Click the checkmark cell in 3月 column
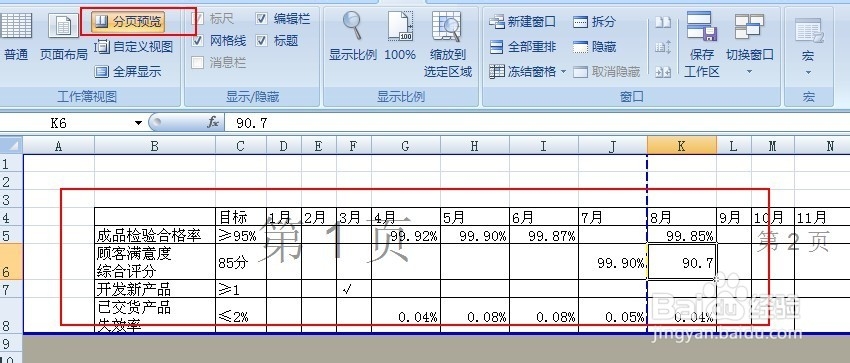 point(354,289)
